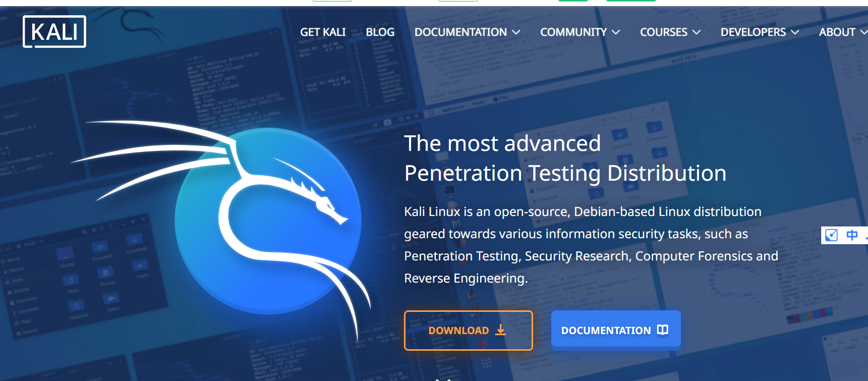The image size is (868, 381).
Task: Click the orange DOWNLOAD button
Action: tap(469, 331)
